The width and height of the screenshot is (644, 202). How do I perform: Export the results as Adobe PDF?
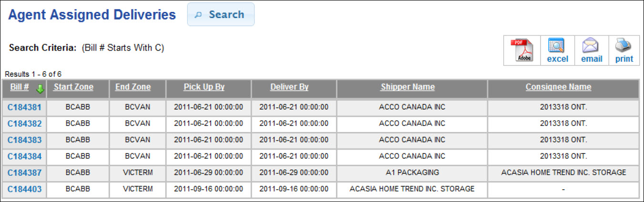tap(522, 50)
